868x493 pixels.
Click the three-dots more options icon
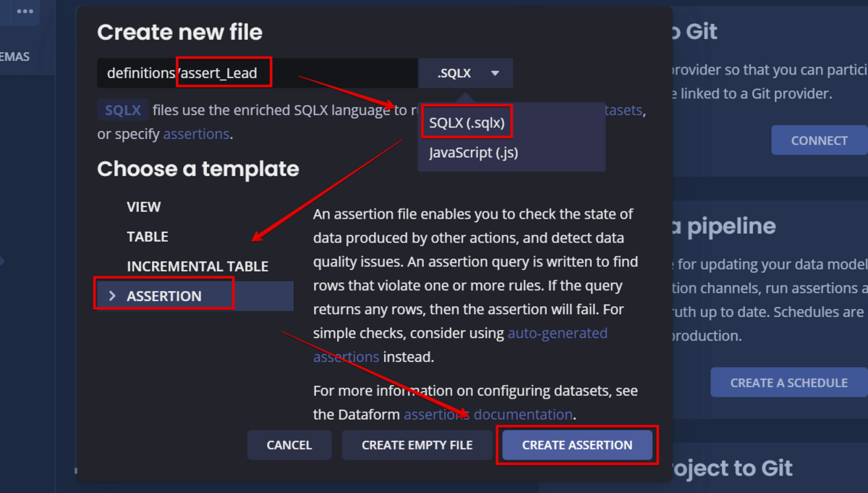click(25, 12)
